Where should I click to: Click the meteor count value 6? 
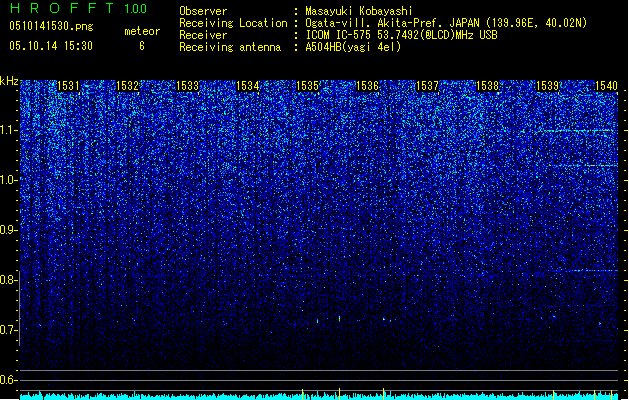click(142, 46)
